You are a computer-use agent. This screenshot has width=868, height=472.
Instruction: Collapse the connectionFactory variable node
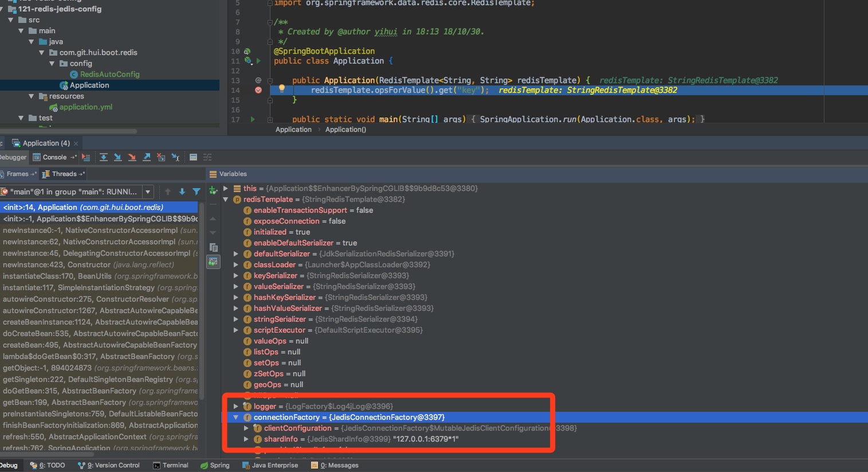(235, 418)
